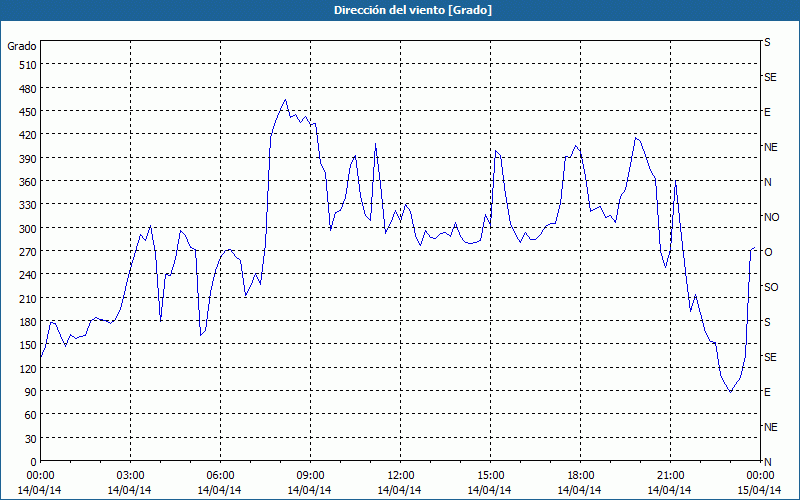Click the 03:00 time label
The height and width of the screenshot is (500, 800).
pos(130,476)
